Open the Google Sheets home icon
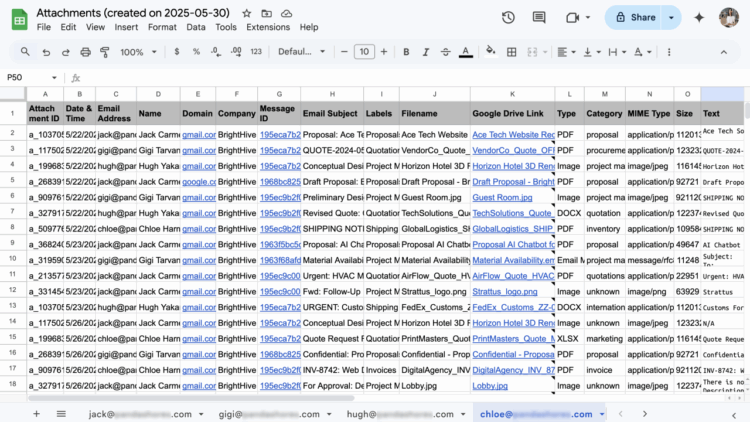The image size is (750, 422). pos(20,20)
